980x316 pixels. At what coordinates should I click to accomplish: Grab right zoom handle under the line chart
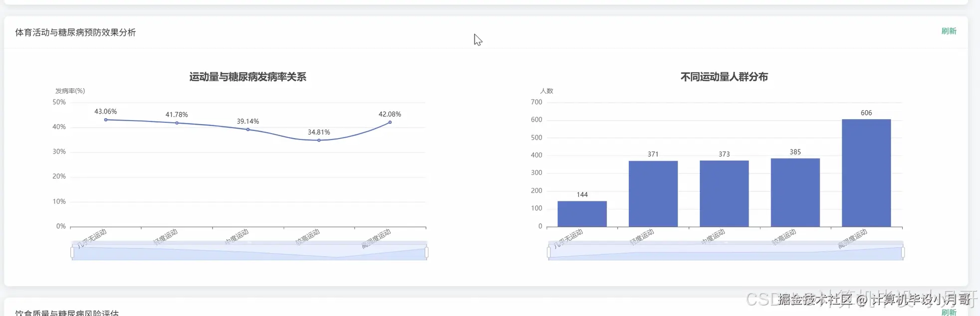[427, 252]
